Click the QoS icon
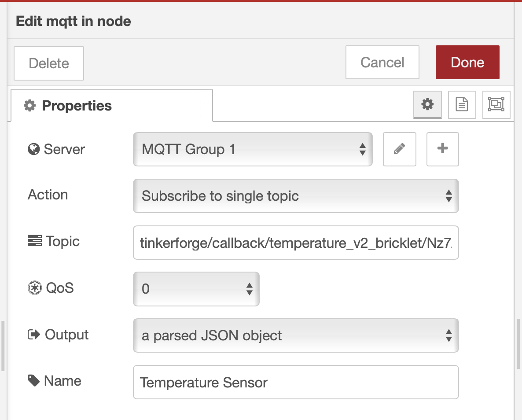Viewport: 522px width, 420px height. (35, 287)
